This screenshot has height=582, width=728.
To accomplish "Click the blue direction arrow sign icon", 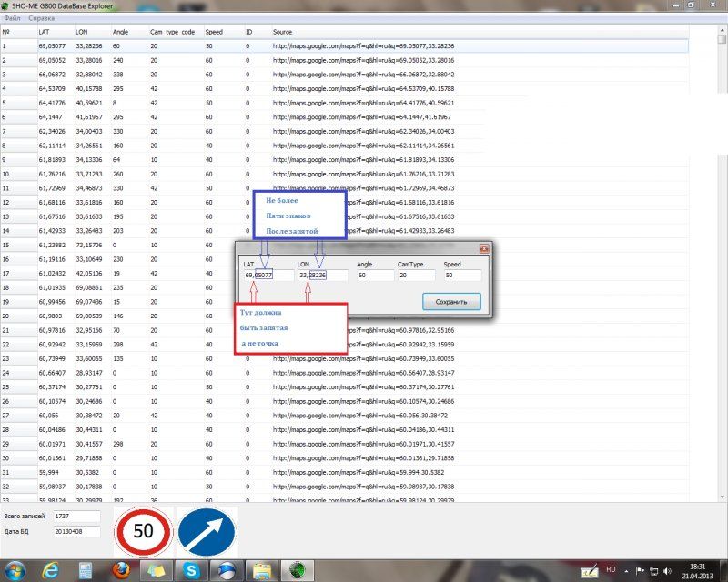I will coord(206,532).
